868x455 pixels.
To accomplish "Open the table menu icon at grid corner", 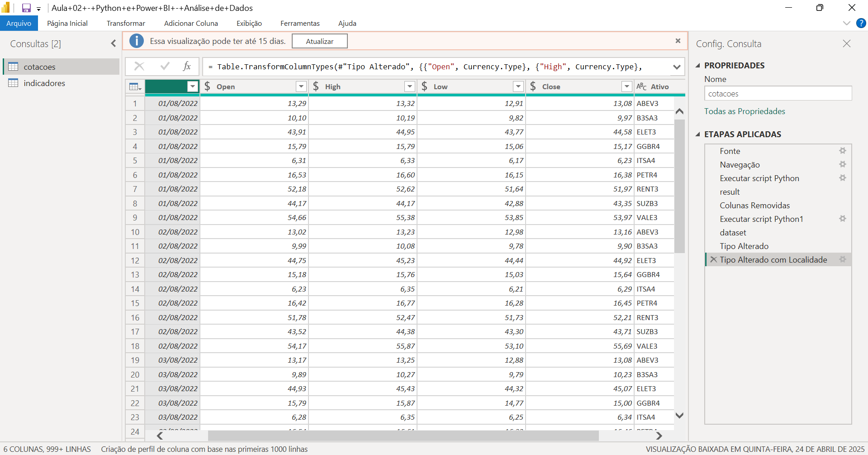I will [x=135, y=86].
